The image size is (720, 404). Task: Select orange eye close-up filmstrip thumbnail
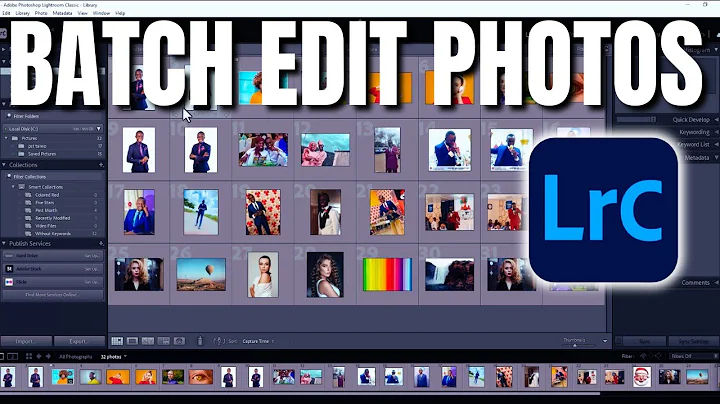(x=201, y=377)
